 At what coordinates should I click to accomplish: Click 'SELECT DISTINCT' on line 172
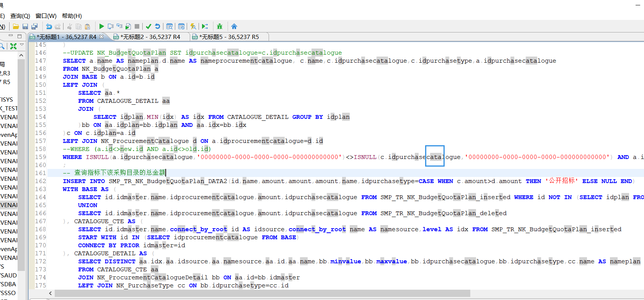(x=107, y=261)
